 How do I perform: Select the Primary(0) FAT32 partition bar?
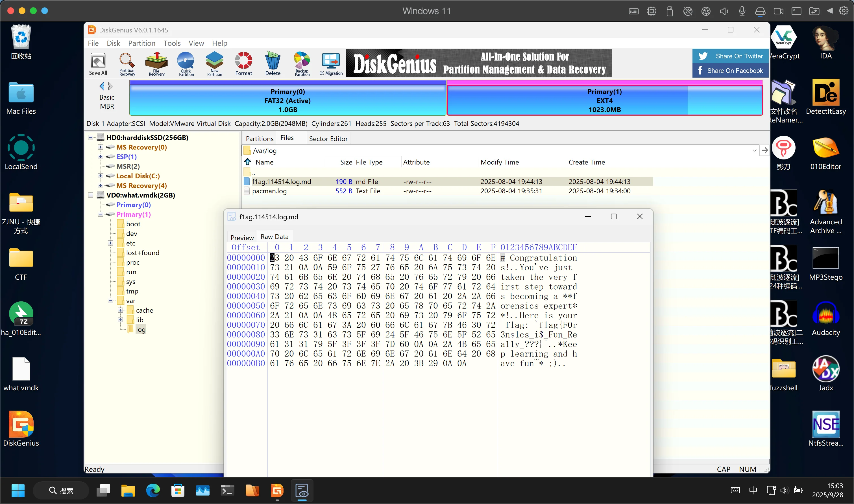(287, 100)
